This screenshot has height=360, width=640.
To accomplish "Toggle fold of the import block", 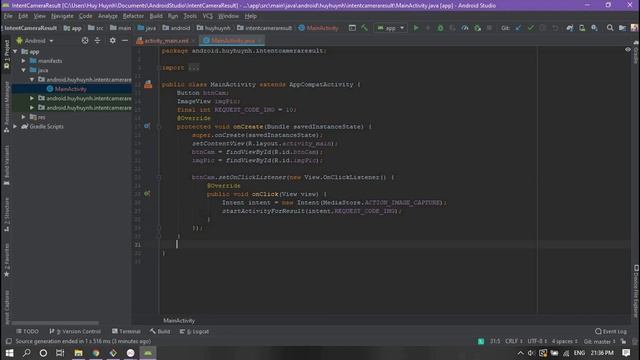I will click(159, 67).
